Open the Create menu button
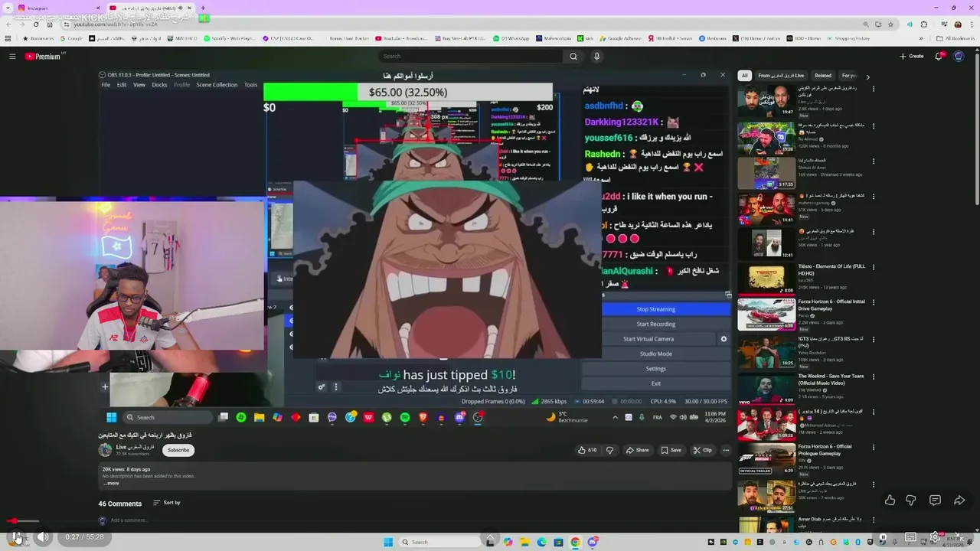Screen dimensions: 980x551 [x=912, y=56]
